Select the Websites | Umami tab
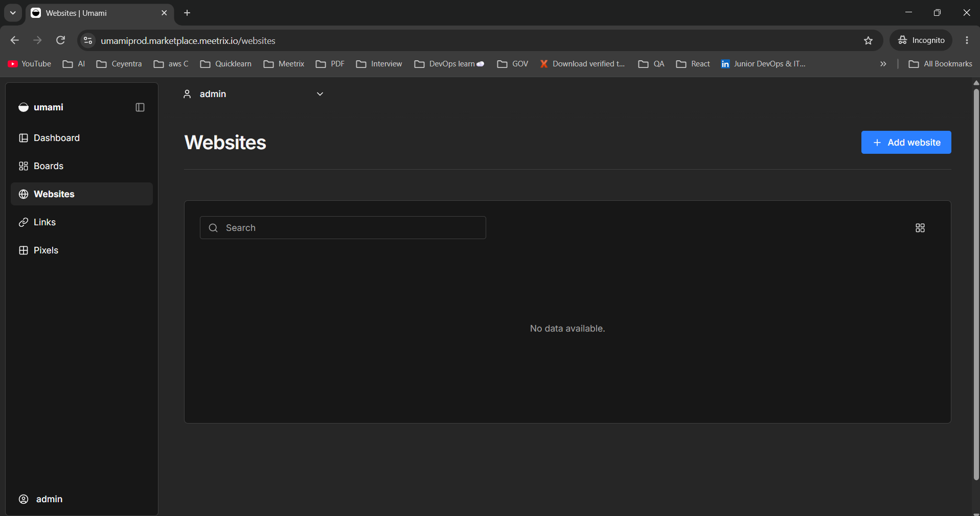 tap(100, 13)
